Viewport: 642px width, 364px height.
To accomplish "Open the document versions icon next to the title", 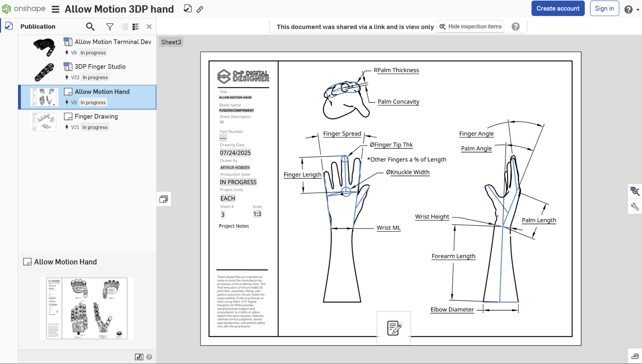I will tap(187, 8).
